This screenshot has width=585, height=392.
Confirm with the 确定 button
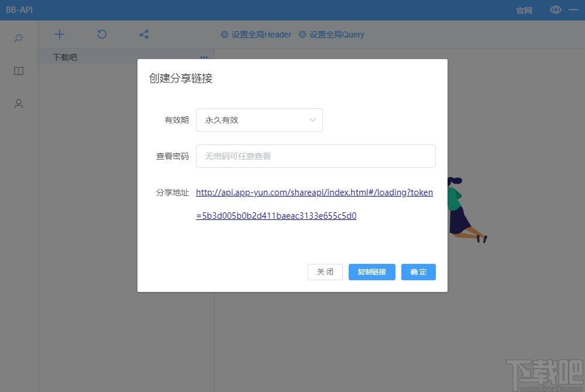point(418,271)
